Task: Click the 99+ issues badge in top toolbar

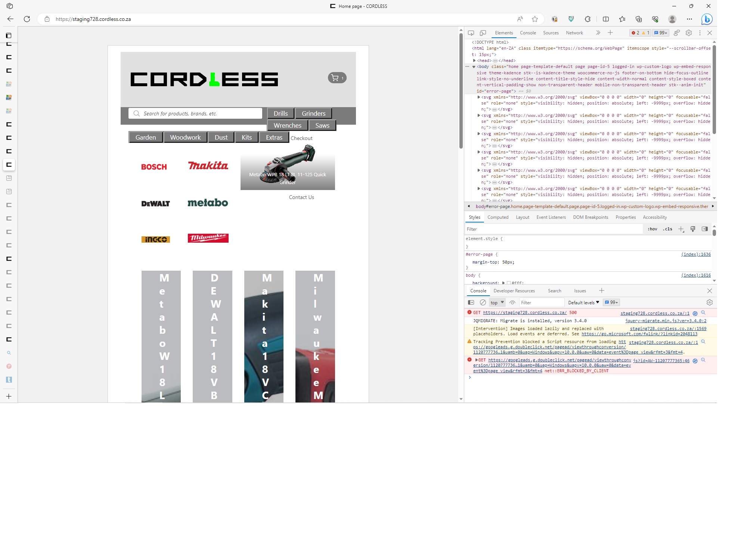Action: pos(661,33)
